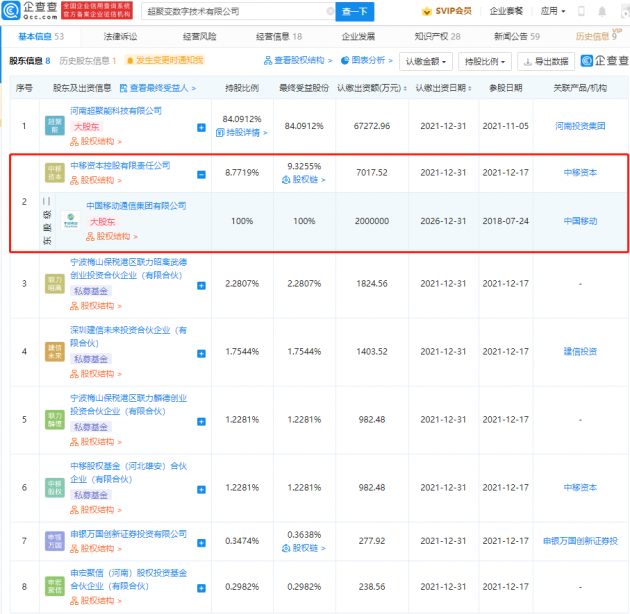
Task: Click the Qcc.com logo icon
Action: tap(11, 10)
